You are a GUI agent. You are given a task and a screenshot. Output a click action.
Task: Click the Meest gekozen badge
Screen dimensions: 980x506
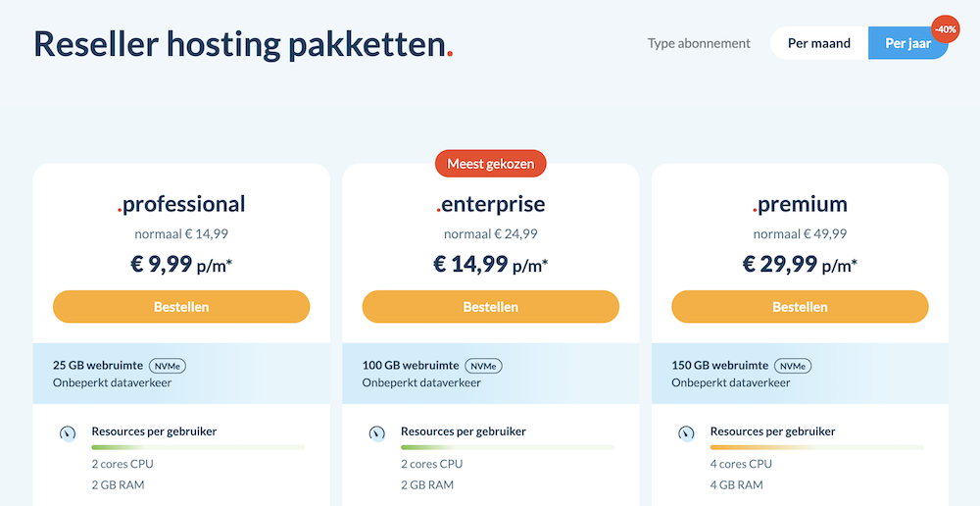(491, 164)
